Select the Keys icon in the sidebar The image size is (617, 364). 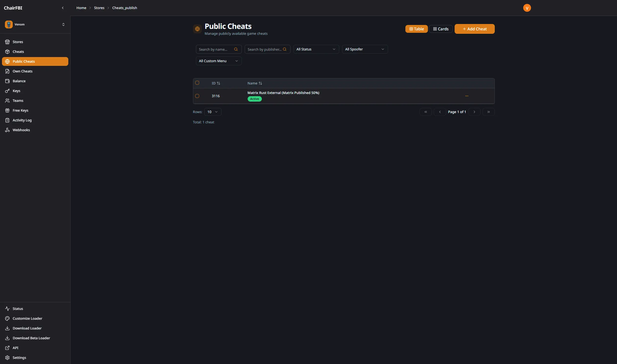point(8,91)
